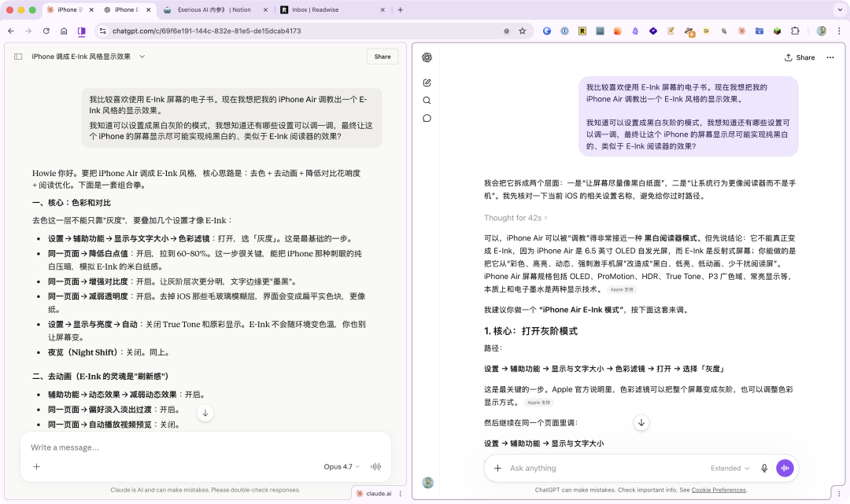The width and height of the screenshot is (850, 504).
Task: Start ChatGPT voice mode
Action: point(785,469)
